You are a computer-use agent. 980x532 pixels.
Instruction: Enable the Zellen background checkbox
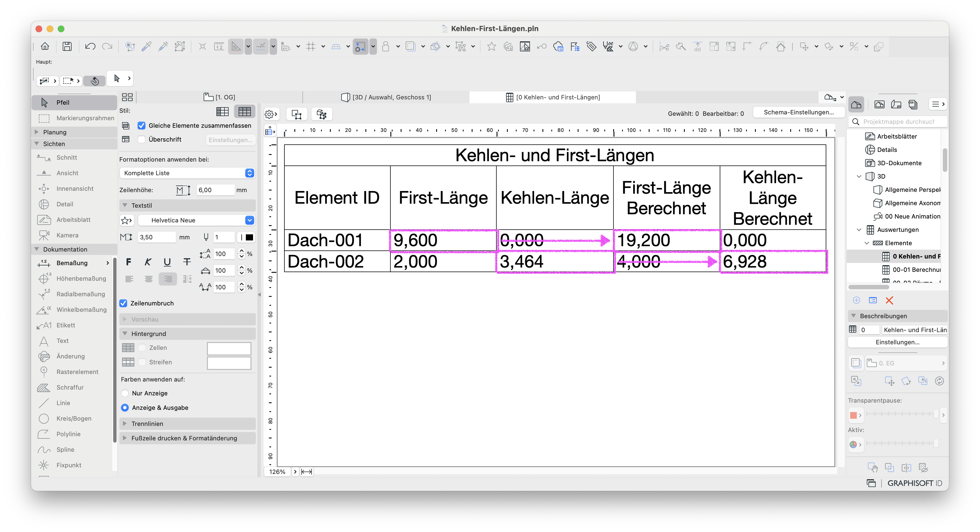[142, 347]
